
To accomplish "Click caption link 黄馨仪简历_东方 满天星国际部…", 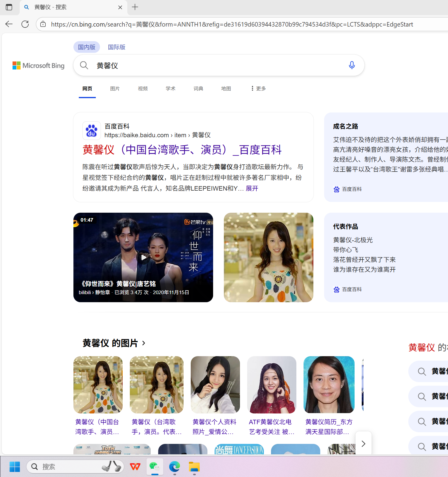I will [329, 427].
